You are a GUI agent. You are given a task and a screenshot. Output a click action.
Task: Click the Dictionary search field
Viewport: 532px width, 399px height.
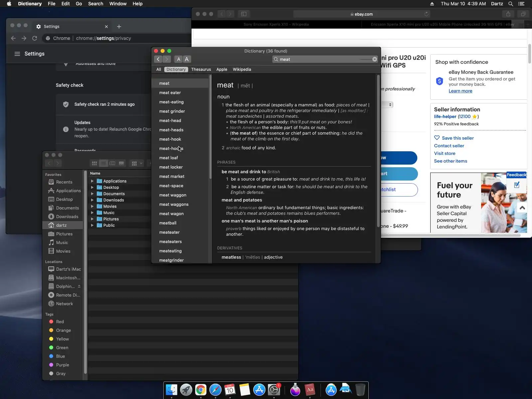coord(325,59)
